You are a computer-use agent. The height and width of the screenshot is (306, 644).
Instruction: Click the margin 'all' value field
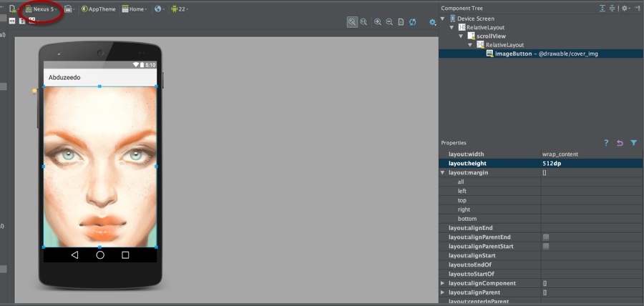coord(592,182)
